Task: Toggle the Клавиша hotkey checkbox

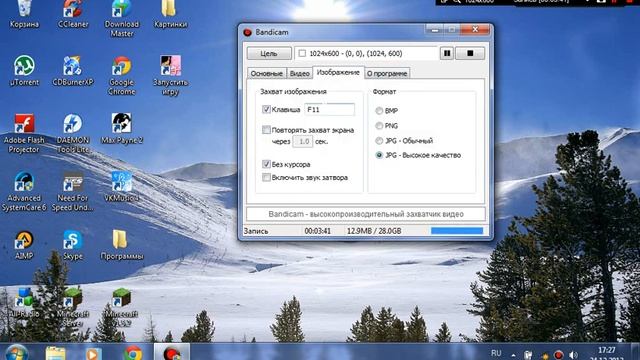Action: pyautogui.click(x=266, y=109)
